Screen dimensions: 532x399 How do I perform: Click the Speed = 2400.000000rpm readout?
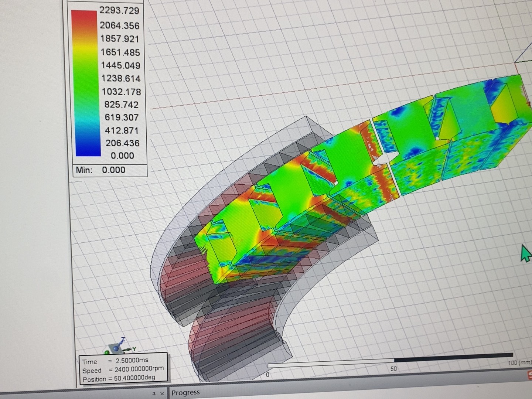coord(123,370)
